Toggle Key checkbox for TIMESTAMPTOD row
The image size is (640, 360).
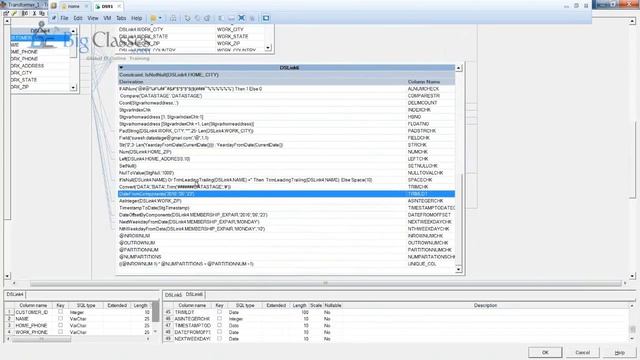click(x=219, y=325)
